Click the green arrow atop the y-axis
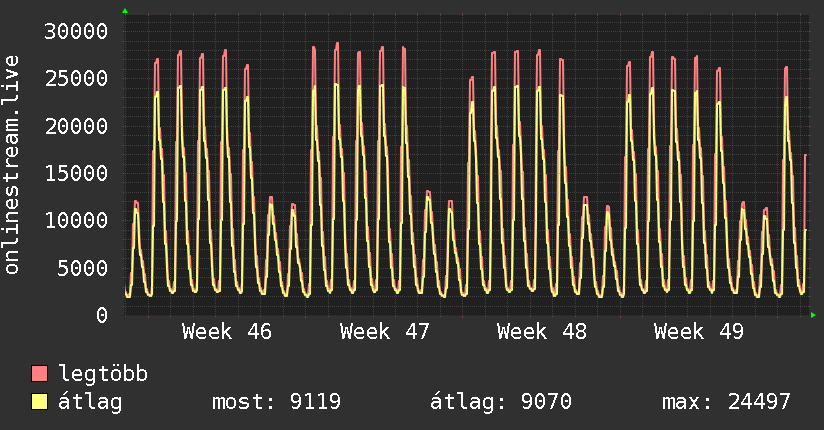Viewport: 824px width, 430px height. [125, 10]
